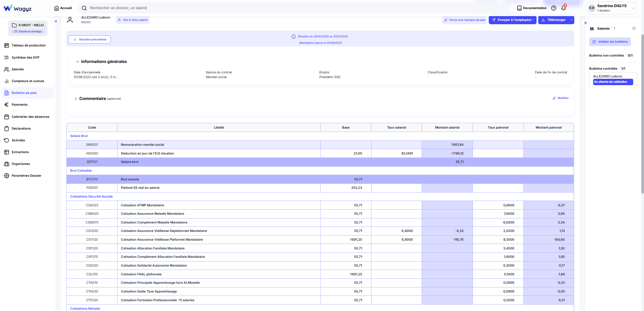Open the Paiements euro icon

pyautogui.click(x=6, y=105)
